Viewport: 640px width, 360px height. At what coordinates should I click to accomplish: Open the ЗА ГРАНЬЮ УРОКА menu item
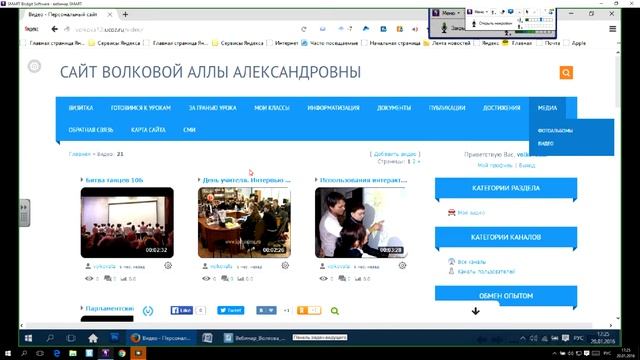(212, 108)
